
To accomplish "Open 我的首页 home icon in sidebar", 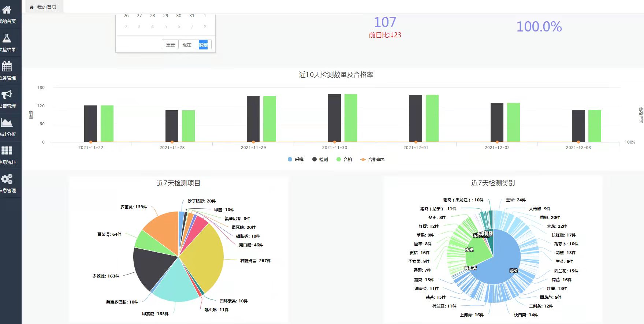I will point(7,10).
